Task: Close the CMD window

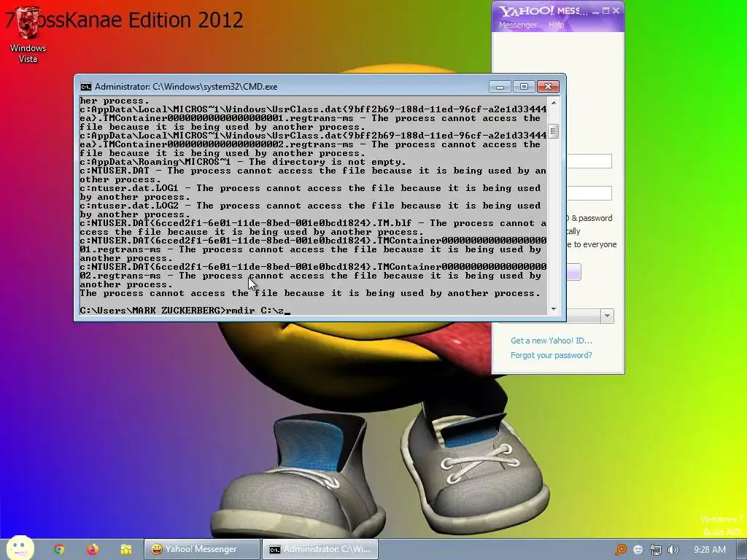Action: pos(548,87)
